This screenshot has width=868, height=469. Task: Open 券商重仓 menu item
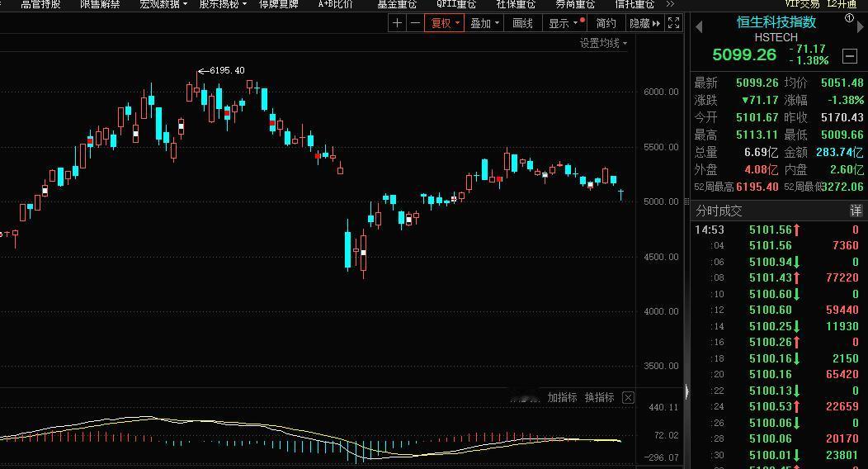coord(575,4)
